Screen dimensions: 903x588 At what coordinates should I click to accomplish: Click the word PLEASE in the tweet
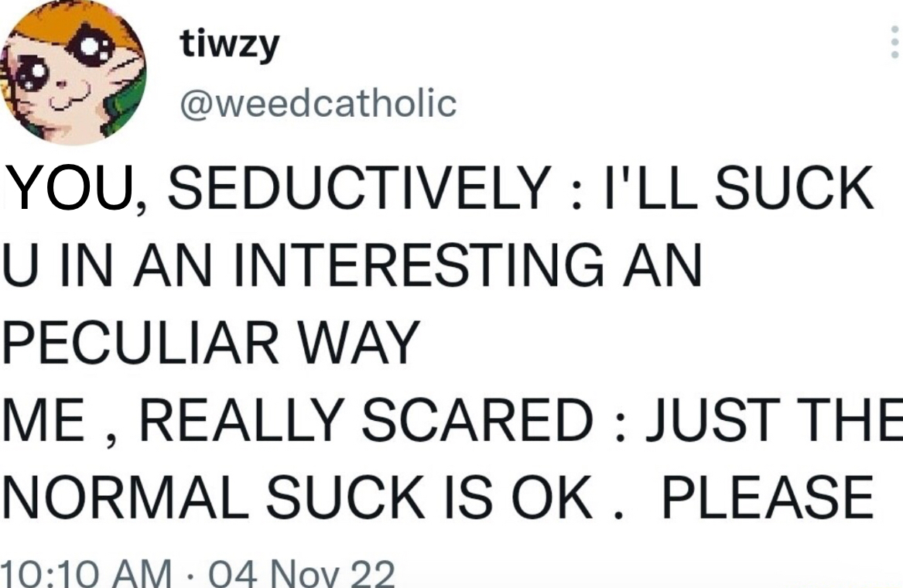(x=767, y=497)
